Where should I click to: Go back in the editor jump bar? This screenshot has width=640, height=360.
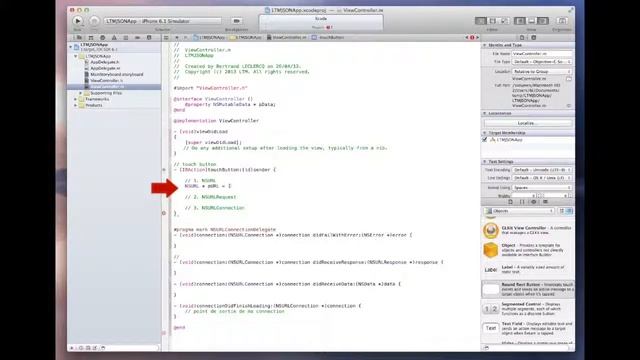[x=177, y=38]
